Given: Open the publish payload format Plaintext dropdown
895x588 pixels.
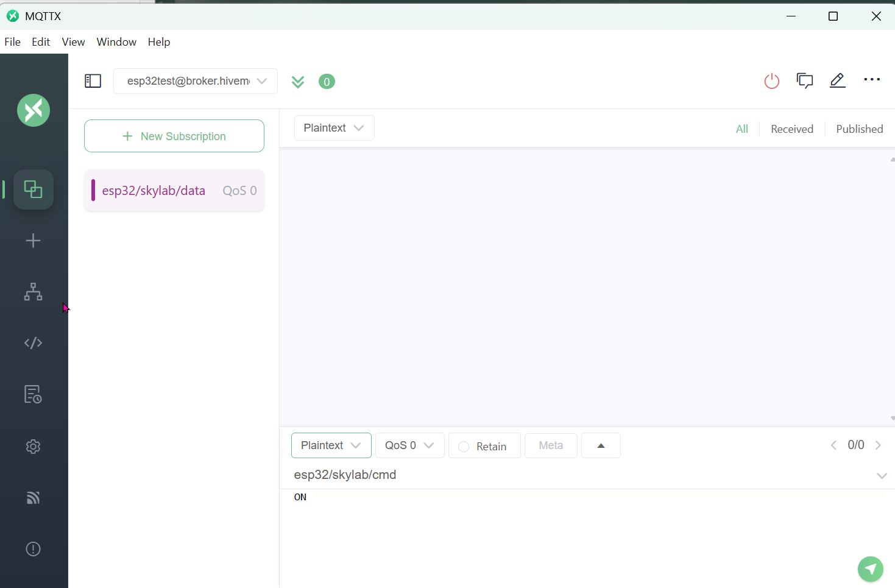Looking at the screenshot, I should [331, 445].
